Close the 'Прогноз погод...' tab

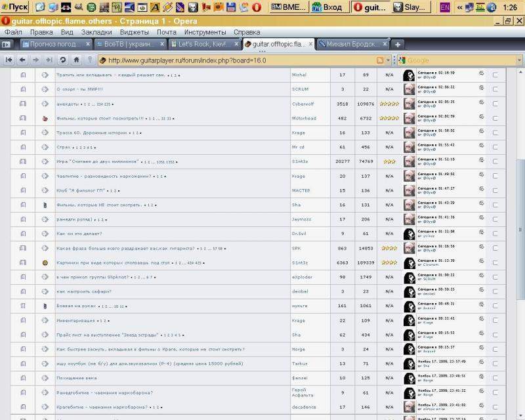pos(88,44)
